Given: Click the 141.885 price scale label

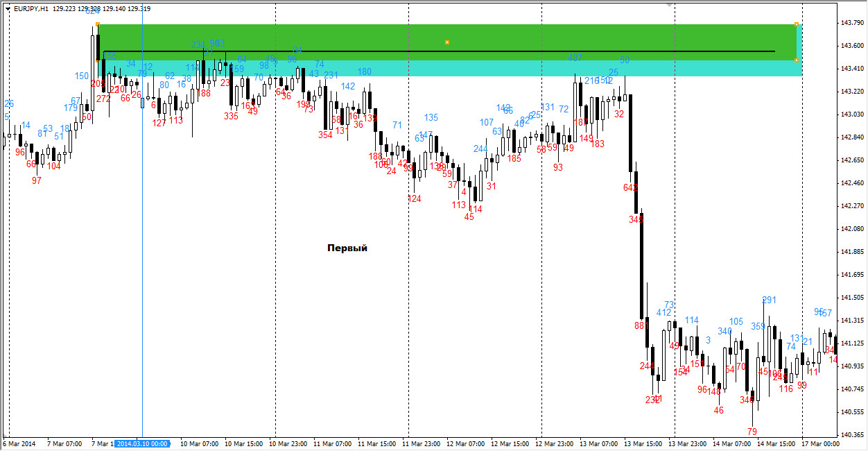Looking at the screenshot, I should click(851, 252).
